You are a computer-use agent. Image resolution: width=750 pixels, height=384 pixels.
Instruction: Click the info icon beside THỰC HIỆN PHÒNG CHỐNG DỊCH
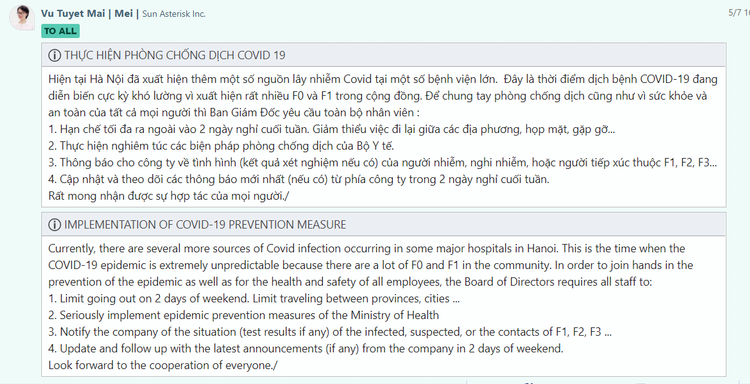(54, 55)
